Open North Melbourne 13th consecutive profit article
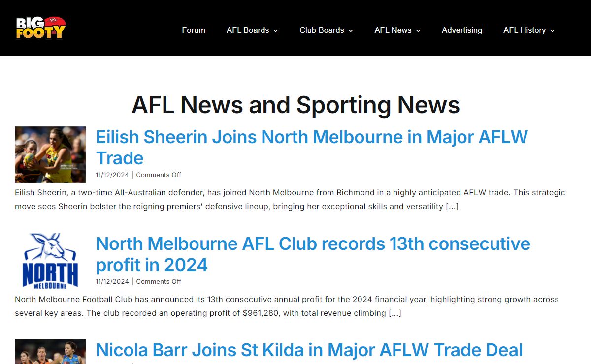Image resolution: width=591 pixels, height=364 pixels. pos(313,254)
